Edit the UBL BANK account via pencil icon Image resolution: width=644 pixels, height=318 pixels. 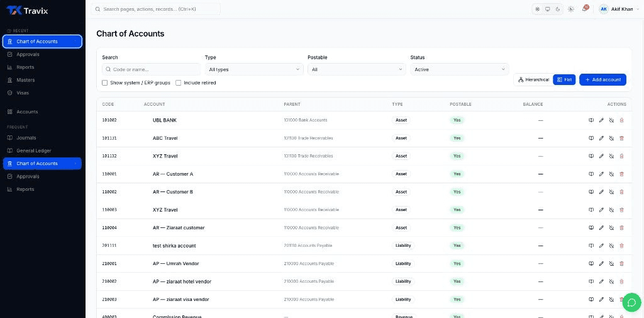point(601,120)
